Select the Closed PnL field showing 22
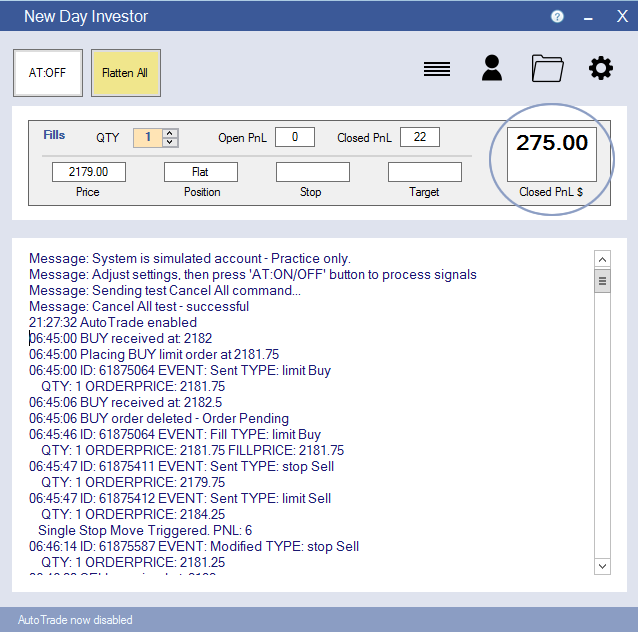 coord(420,137)
